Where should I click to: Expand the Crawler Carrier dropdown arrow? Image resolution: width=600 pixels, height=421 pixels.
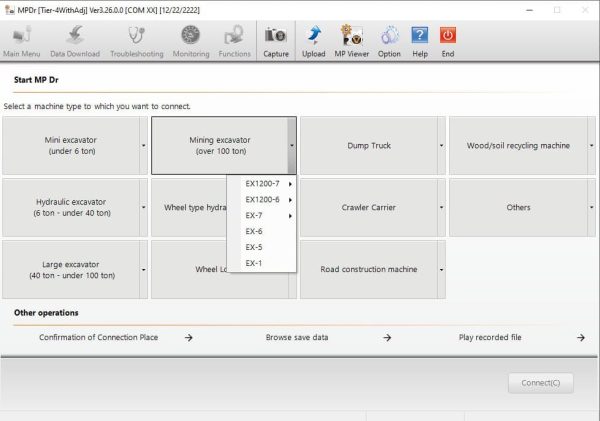[x=442, y=207]
